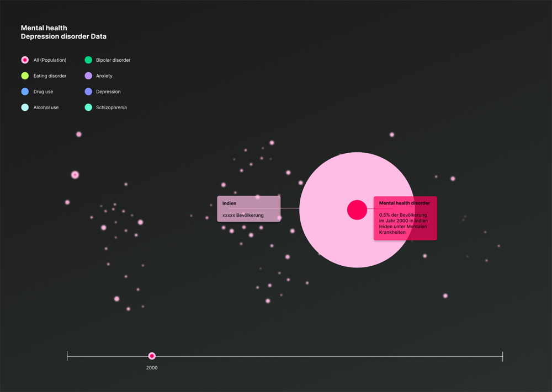Toggle the Drug use legend dot
Image resolution: width=552 pixels, height=392 pixels.
pos(25,92)
